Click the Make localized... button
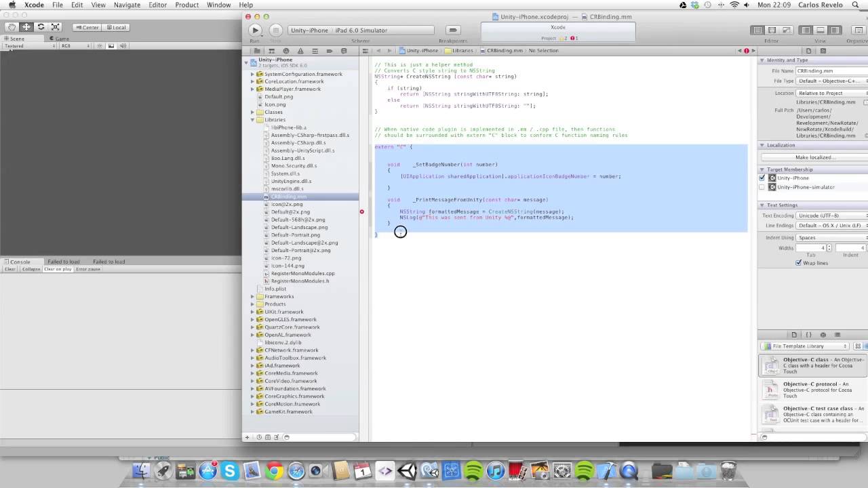This screenshot has width=868, height=488. pyautogui.click(x=815, y=157)
